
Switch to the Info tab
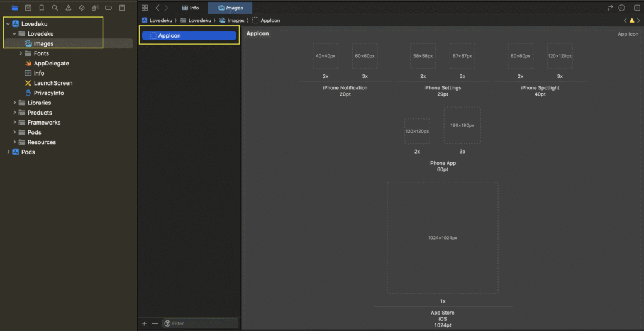(190, 8)
